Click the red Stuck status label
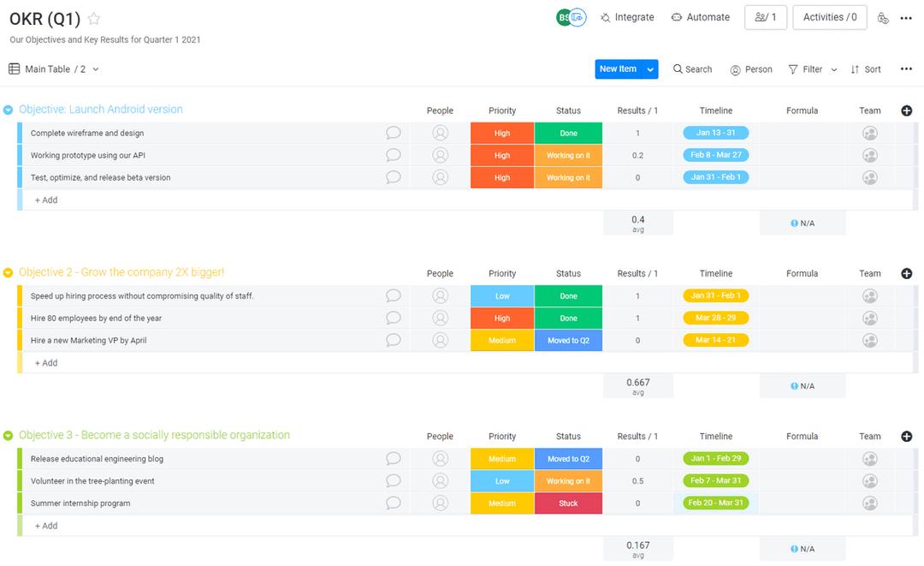 (x=568, y=503)
